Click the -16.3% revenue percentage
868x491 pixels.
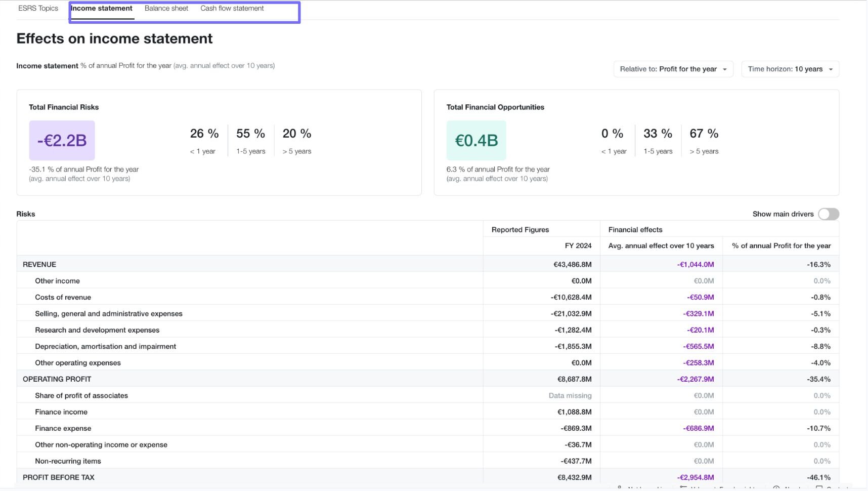[819, 264]
